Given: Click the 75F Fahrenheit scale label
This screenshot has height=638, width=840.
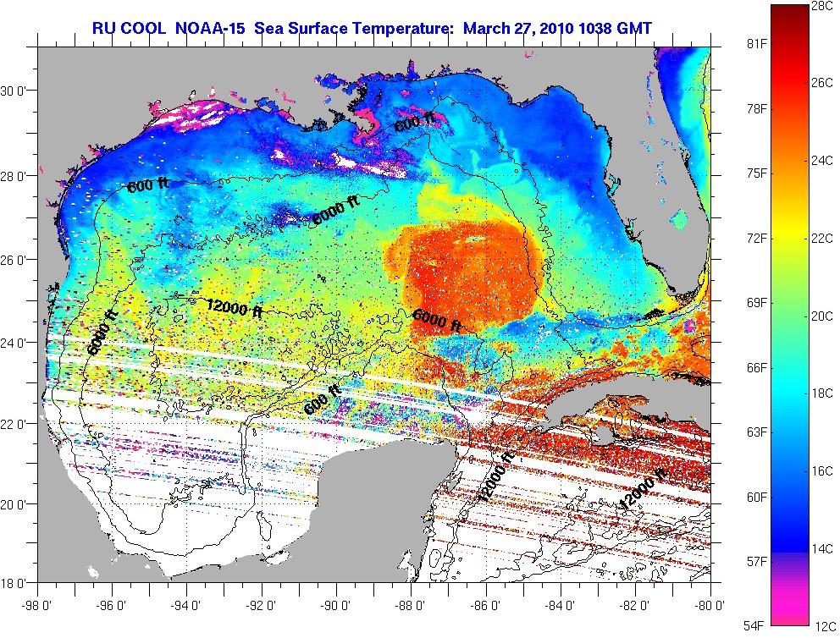Looking at the screenshot, I should pos(757,173).
